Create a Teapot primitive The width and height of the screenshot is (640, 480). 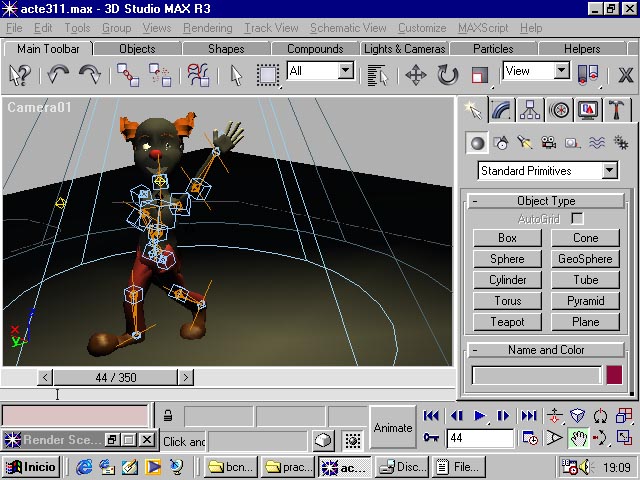coord(507,322)
